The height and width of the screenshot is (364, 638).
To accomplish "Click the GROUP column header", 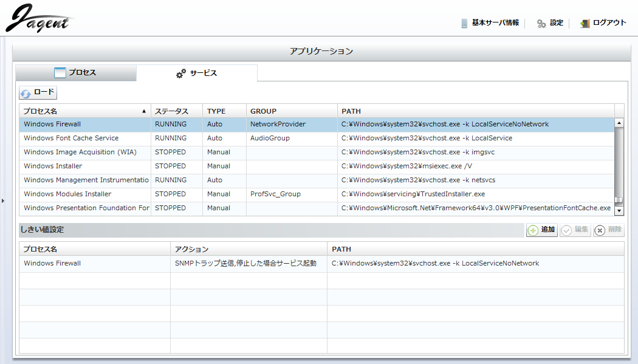I will 263,111.
